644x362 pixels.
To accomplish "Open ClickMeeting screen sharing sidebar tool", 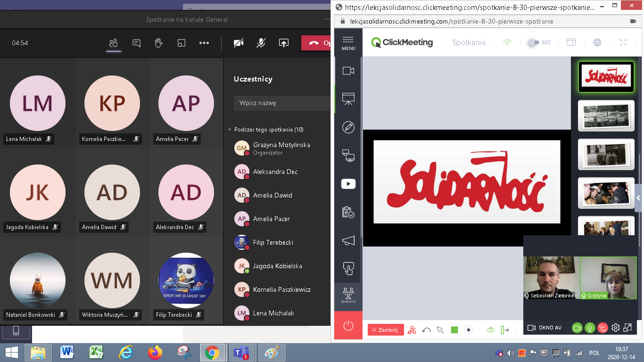I will (348, 156).
